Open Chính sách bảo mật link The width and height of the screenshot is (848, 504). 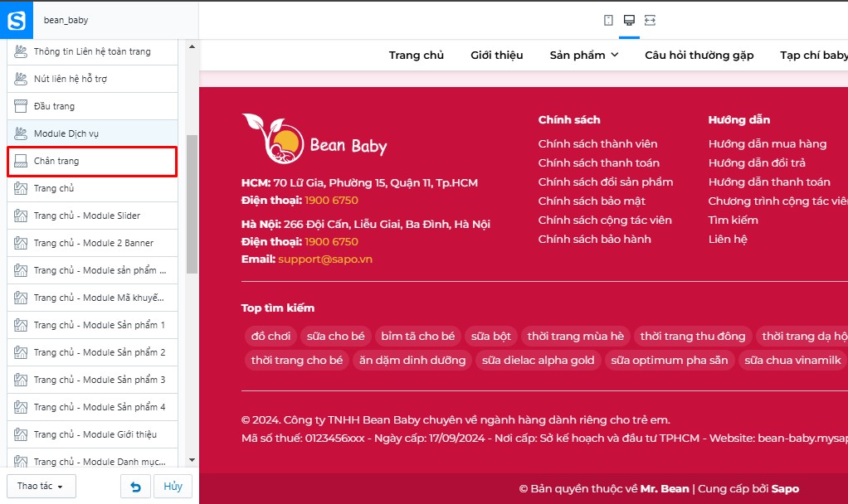pyautogui.click(x=592, y=201)
